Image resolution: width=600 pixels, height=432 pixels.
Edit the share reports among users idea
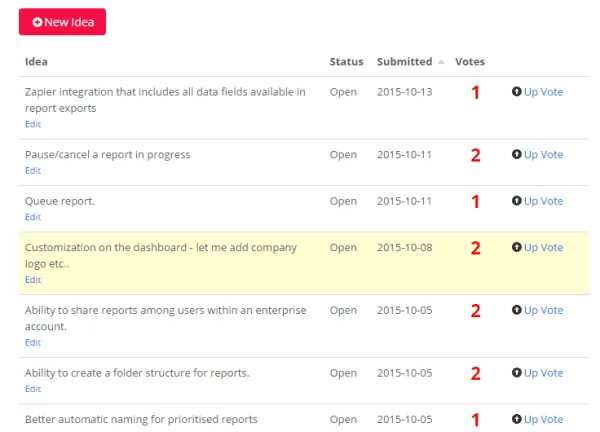coord(33,342)
